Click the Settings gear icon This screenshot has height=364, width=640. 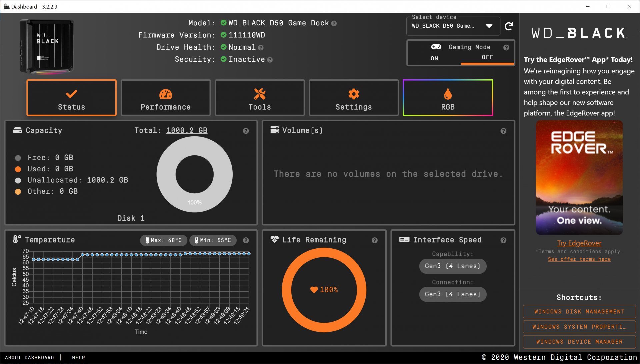(x=354, y=94)
